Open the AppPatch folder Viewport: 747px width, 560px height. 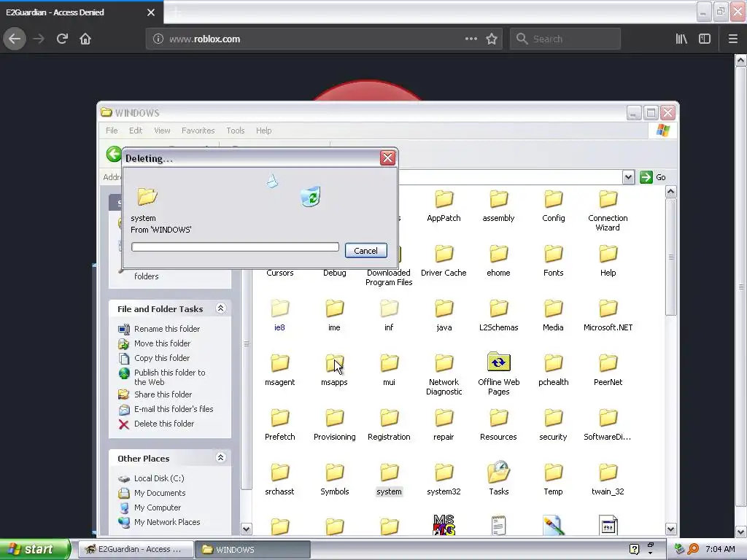click(x=444, y=206)
